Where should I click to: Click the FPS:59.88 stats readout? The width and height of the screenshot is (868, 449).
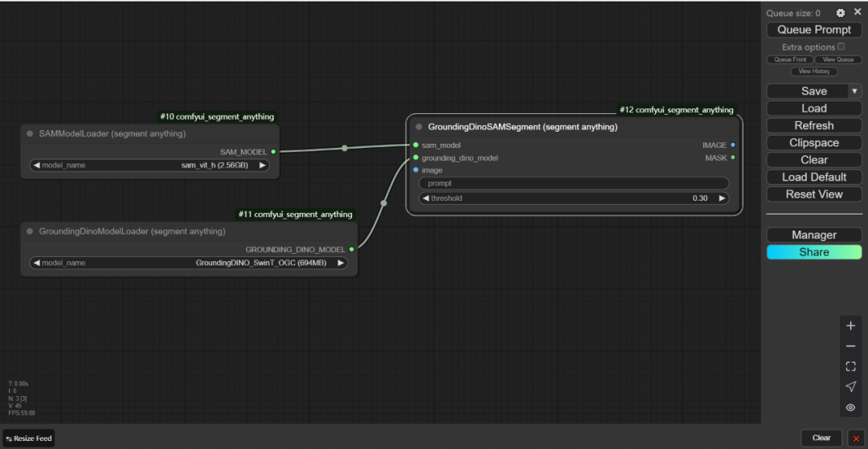click(22, 413)
